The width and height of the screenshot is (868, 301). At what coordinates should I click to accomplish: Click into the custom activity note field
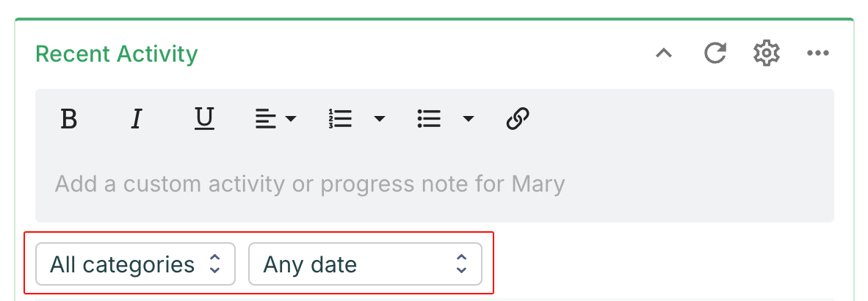[x=433, y=184]
